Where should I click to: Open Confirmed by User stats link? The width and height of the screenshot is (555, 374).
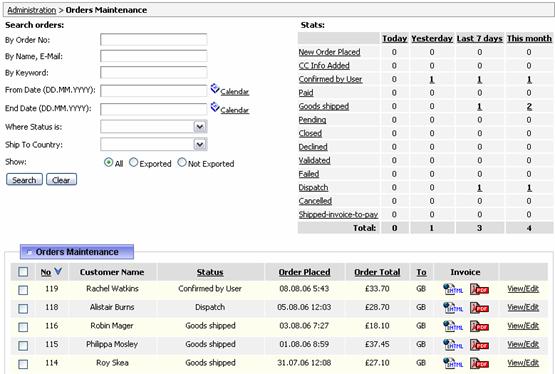tap(330, 79)
